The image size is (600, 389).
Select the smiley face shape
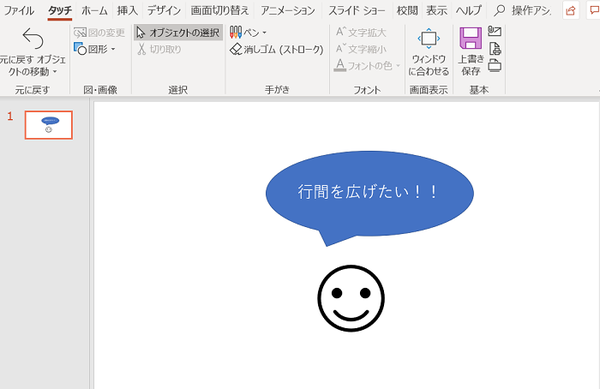click(351, 298)
